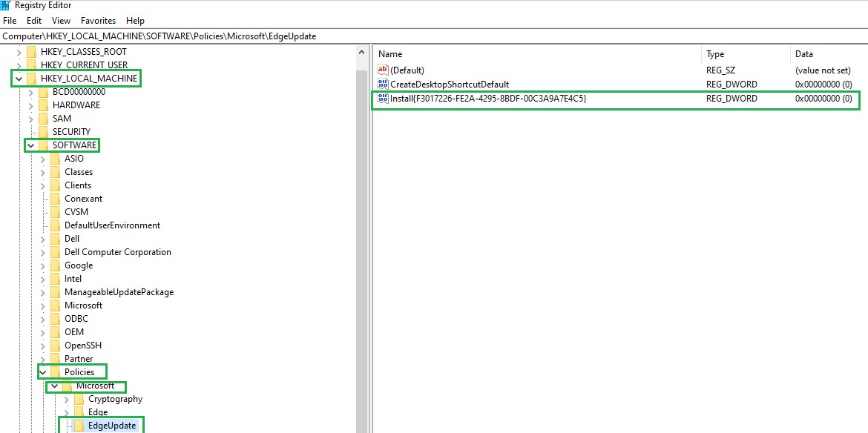This screenshot has height=433, width=868.
Task: Open the File menu
Action: click(x=10, y=21)
